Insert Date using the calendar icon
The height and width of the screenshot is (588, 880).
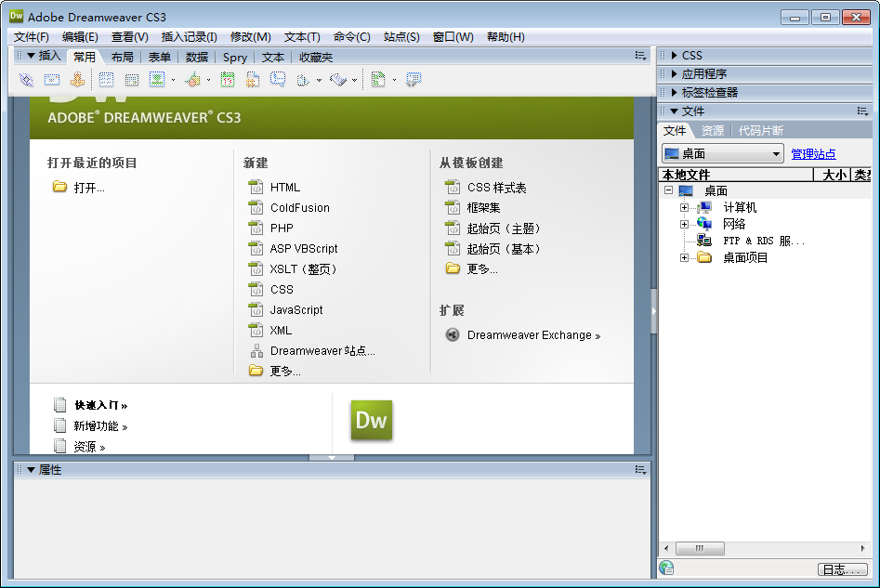click(228, 80)
